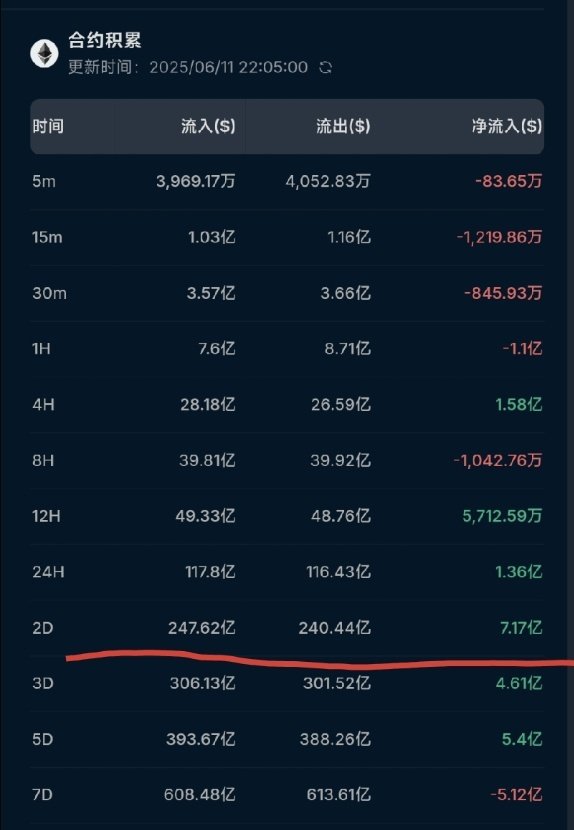Click the update timestamp 2025/06/11 22:05:00
Image resolution: width=574 pixels, height=830 pixels.
point(228,68)
